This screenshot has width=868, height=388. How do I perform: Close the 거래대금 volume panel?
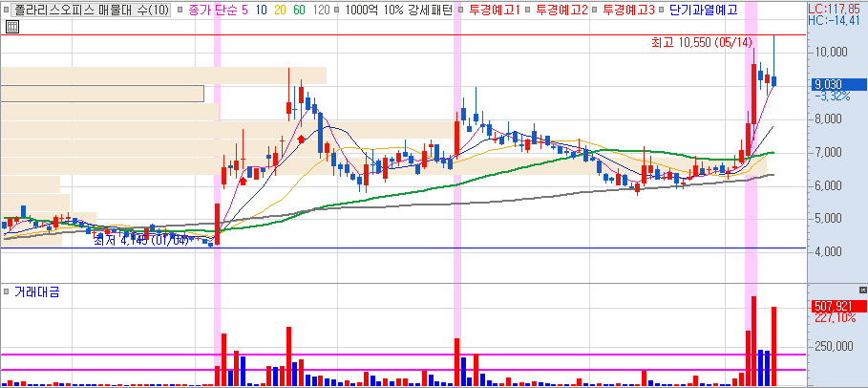[862, 290]
